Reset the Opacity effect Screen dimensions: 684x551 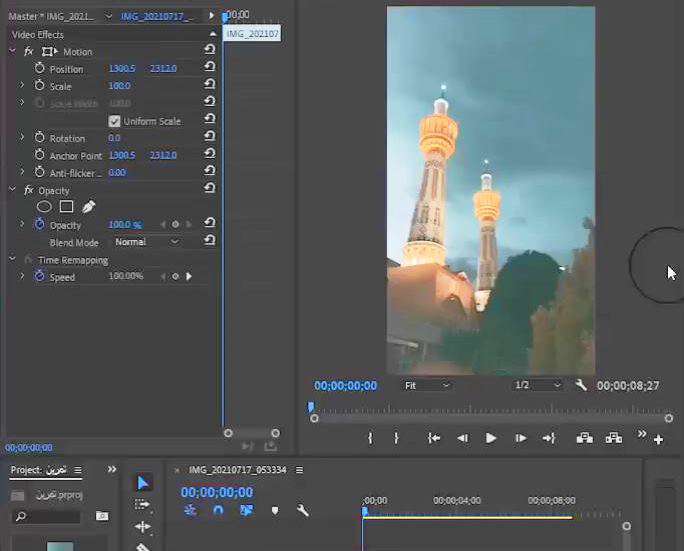[x=210, y=188]
